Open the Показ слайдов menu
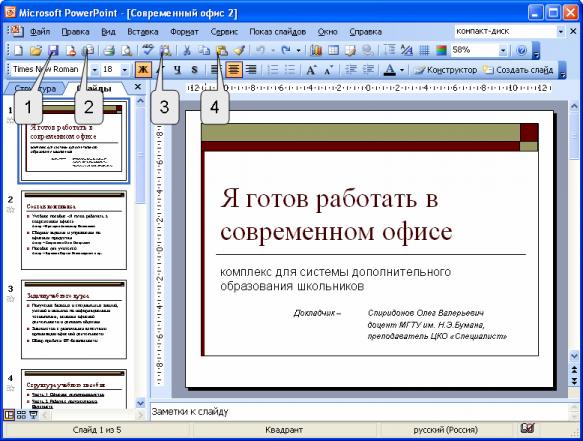 pyautogui.click(x=277, y=32)
